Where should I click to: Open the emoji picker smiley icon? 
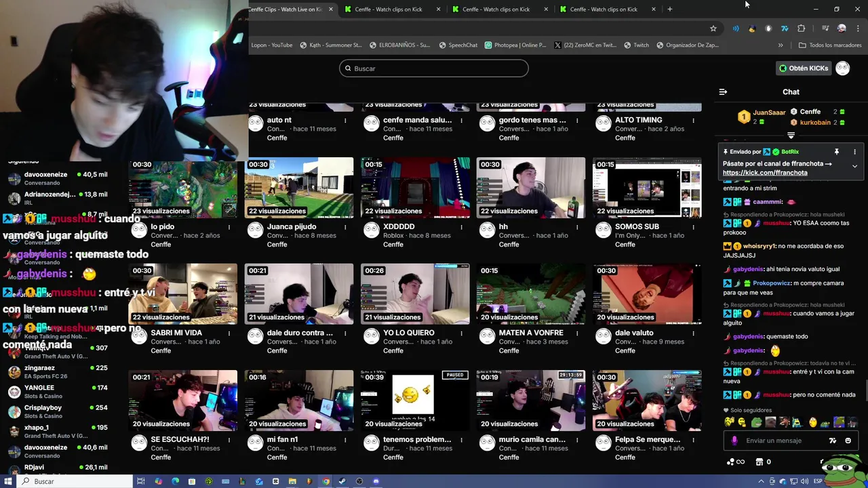tap(848, 441)
